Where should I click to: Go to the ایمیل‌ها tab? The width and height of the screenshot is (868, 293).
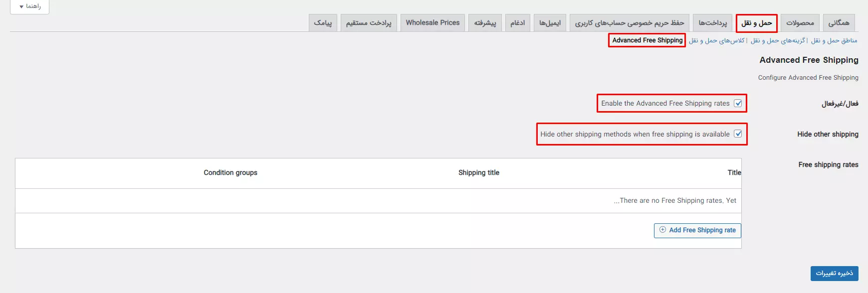[550, 23]
